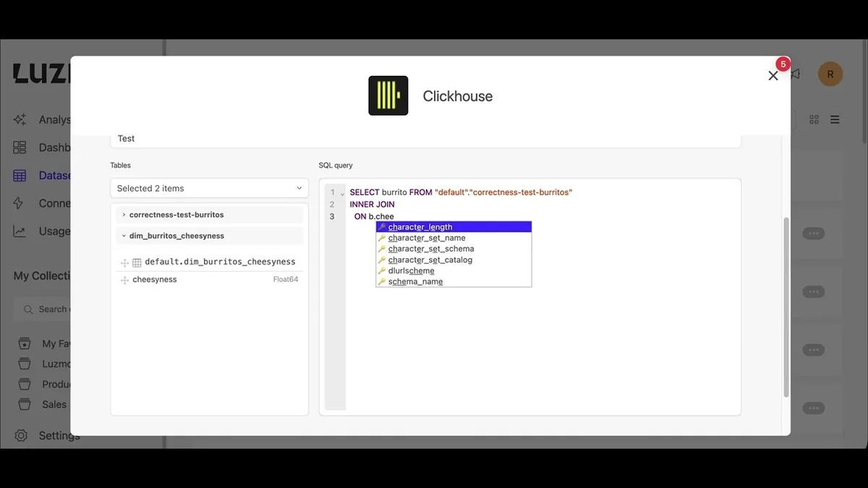Open the second '...' options button in background list
This screenshot has width=868, height=488.
[814, 292]
